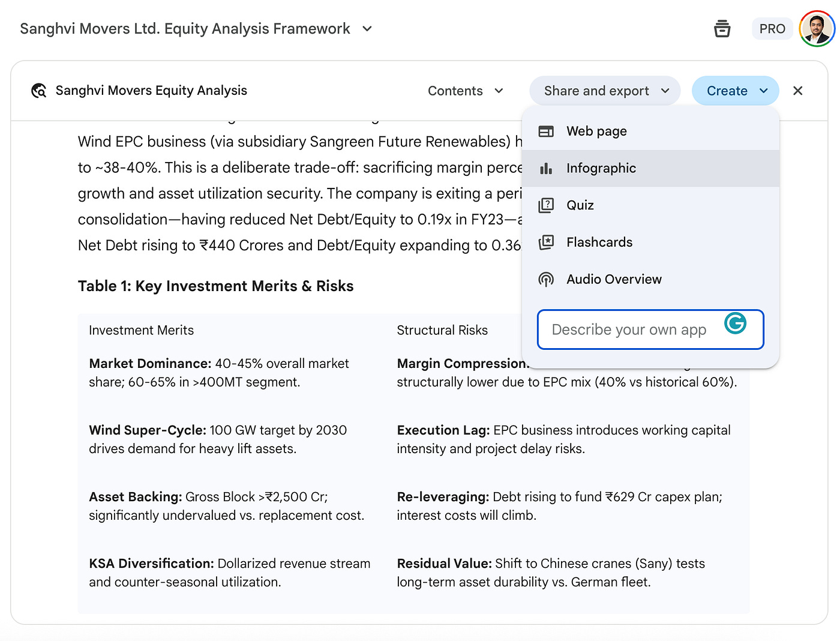Click the Sanghvi Movers Ltd. Equity Analysis Framework title
Viewport: 840px width, 641px height.
click(185, 29)
